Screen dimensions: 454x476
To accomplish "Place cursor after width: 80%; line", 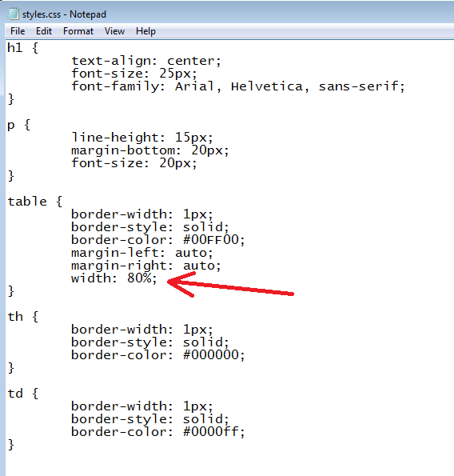I will (x=157, y=278).
